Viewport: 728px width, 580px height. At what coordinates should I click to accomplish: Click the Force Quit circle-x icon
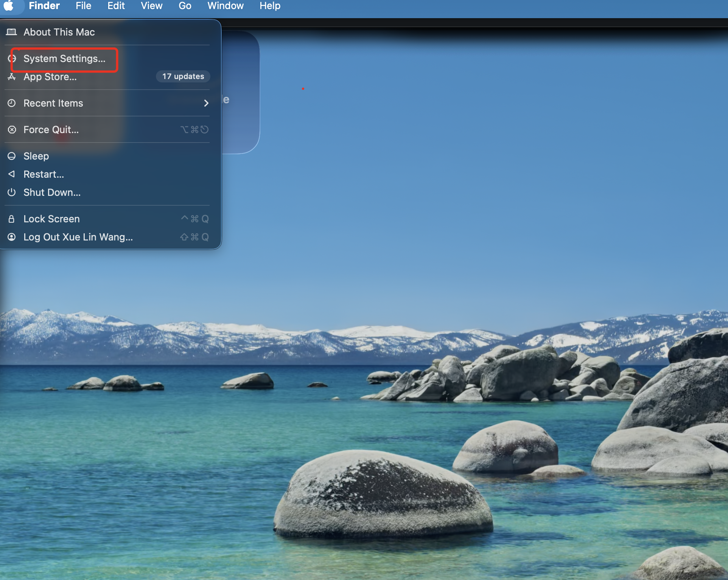tap(12, 130)
